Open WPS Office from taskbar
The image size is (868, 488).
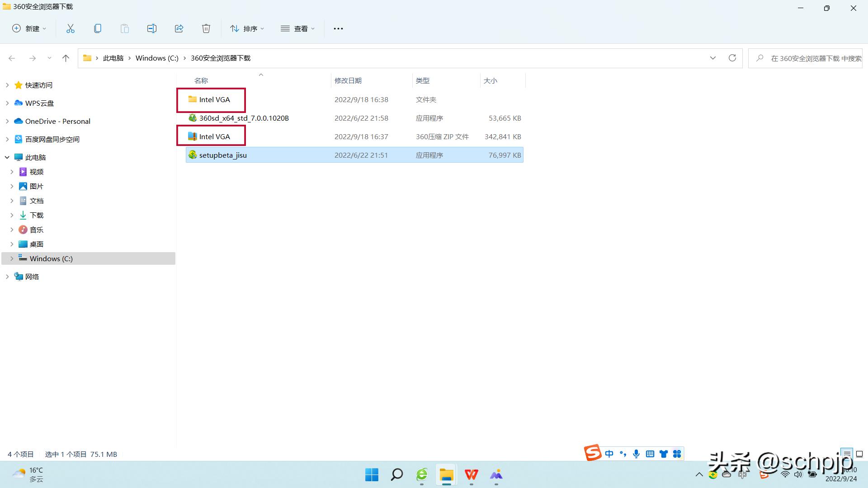coord(471,474)
